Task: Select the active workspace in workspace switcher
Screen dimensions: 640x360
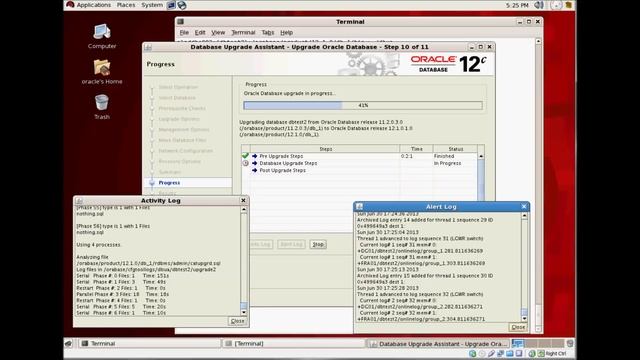Action: [518, 343]
